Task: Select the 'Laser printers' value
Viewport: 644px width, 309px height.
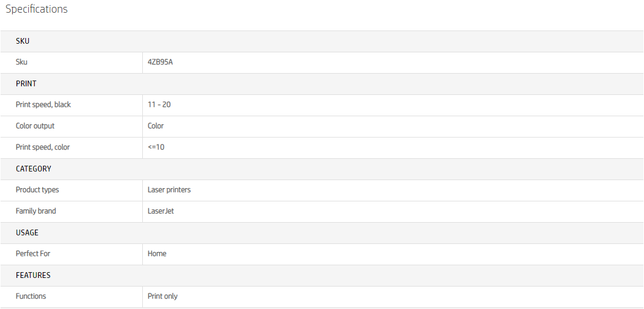Action: (169, 190)
